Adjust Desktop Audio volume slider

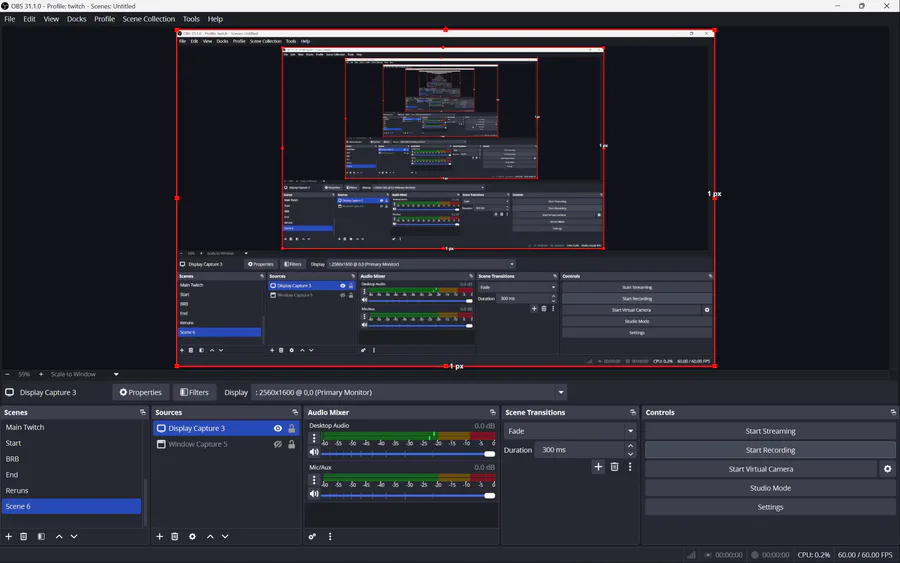click(x=408, y=453)
